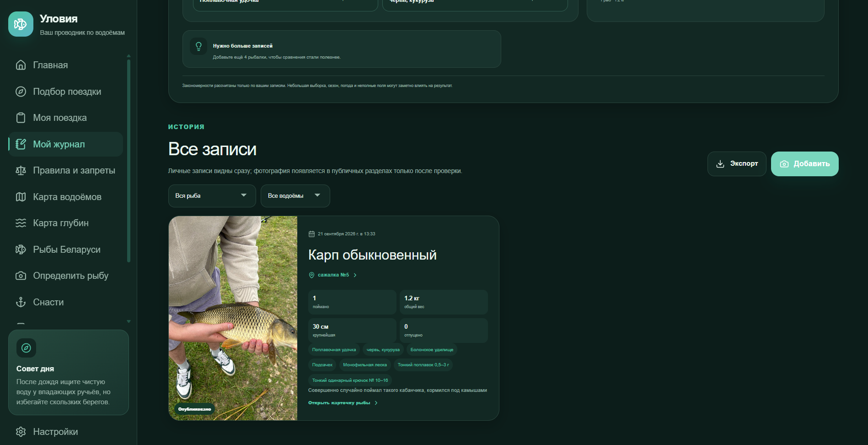Click the anchor icon for Снасти
This screenshot has width=868, height=445.
21,302
